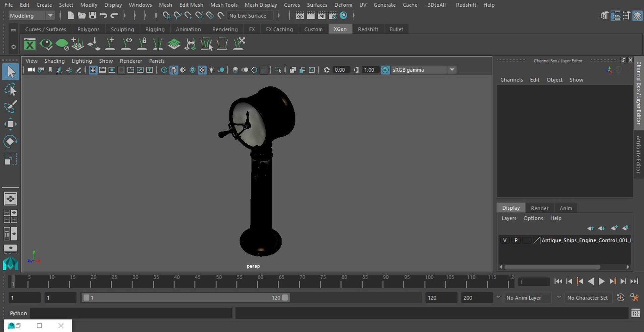Open shelf tab list menu icon
Screen dimensions: 644x332
[x=13, y=30]
